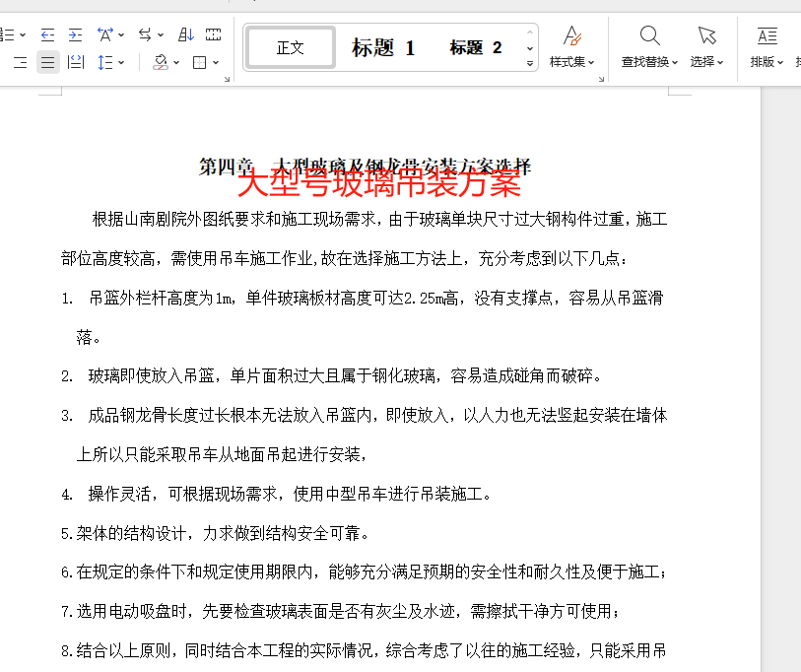Open the 样式集 dropdown label
The width and height of the screenshot is (801, 672).
coord(571,62)
